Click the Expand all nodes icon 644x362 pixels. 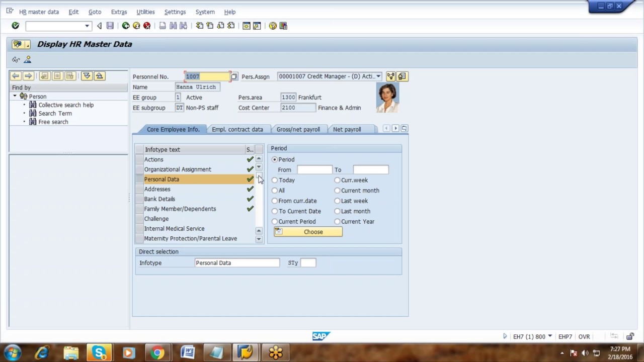pos(87,76)
